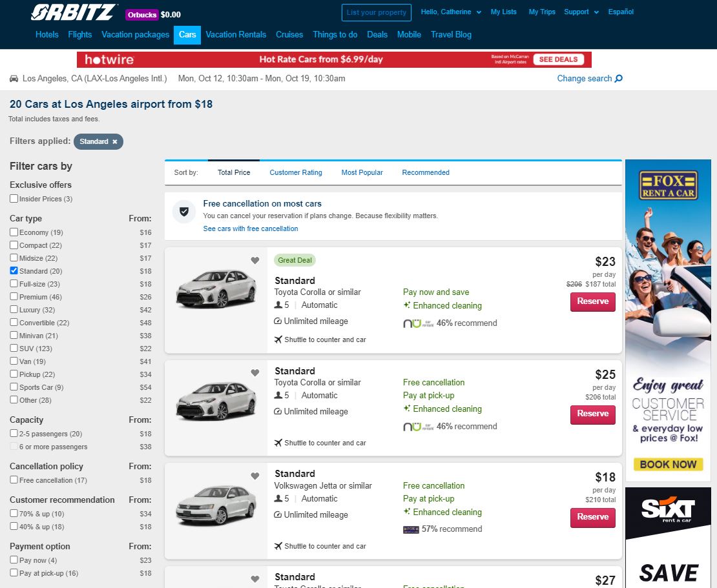Click the Fox rental logo on Jetta listing
This screenshot has height=588, width=717.
pos(411,529)
